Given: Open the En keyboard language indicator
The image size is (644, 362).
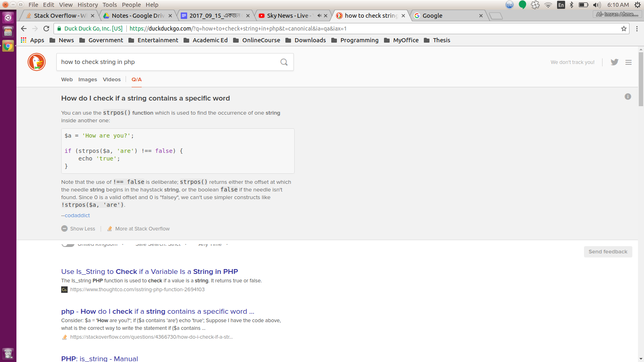Looking at the screenshot, I should (561, 5).
